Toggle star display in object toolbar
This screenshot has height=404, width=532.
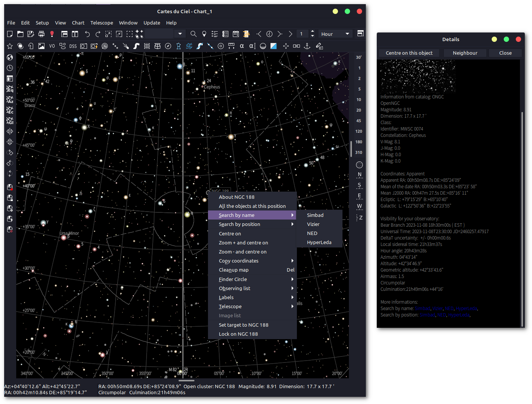(10, 46)
